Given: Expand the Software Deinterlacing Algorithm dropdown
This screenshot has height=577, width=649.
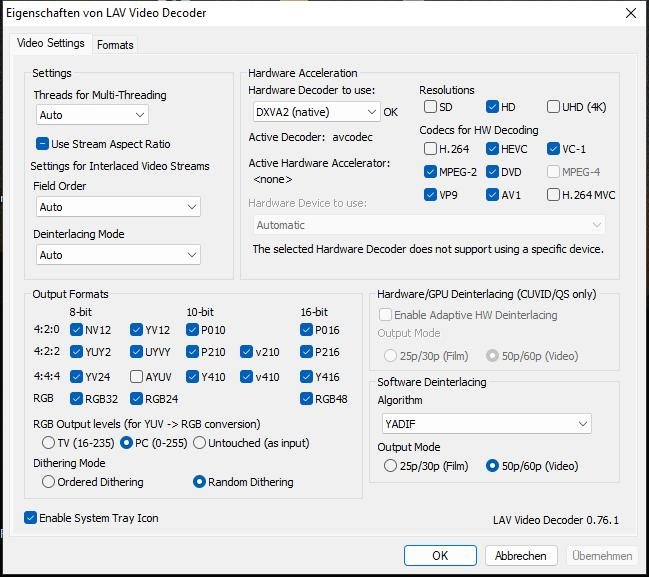Looking at the screenshot, I should click(x=486, y=424).
